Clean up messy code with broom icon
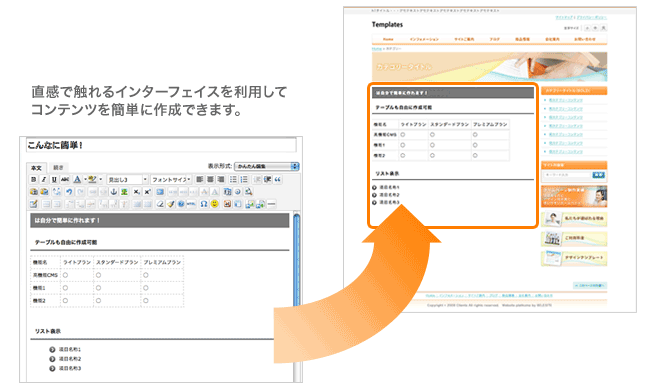 point(170,204)
